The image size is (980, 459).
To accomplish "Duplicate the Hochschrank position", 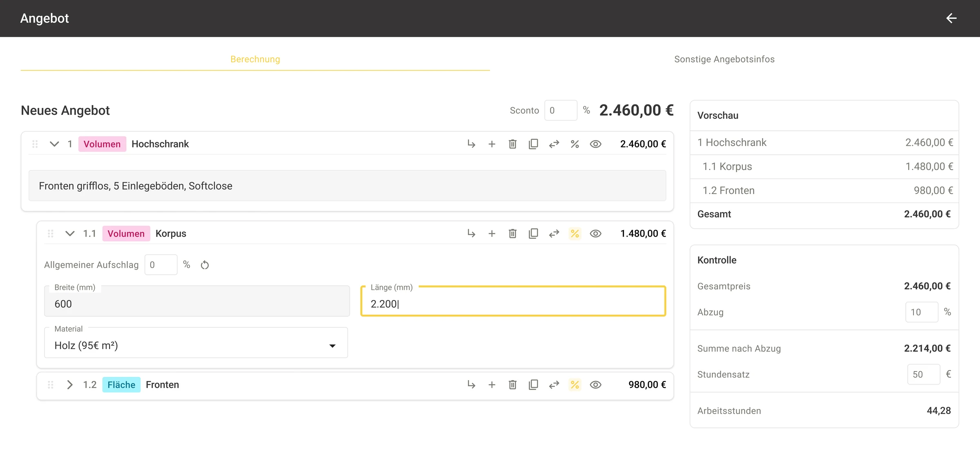I will (x=533, y=144).
